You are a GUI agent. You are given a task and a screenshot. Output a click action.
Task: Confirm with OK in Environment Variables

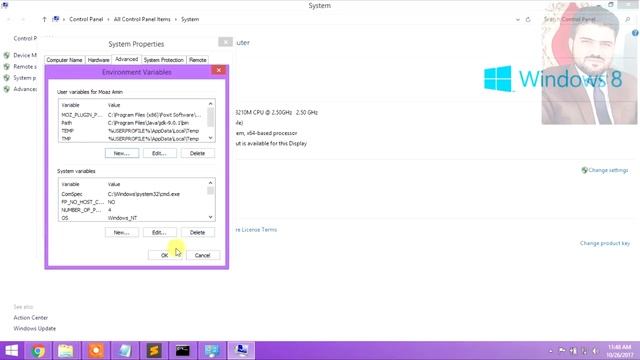(x=165, y=255)
